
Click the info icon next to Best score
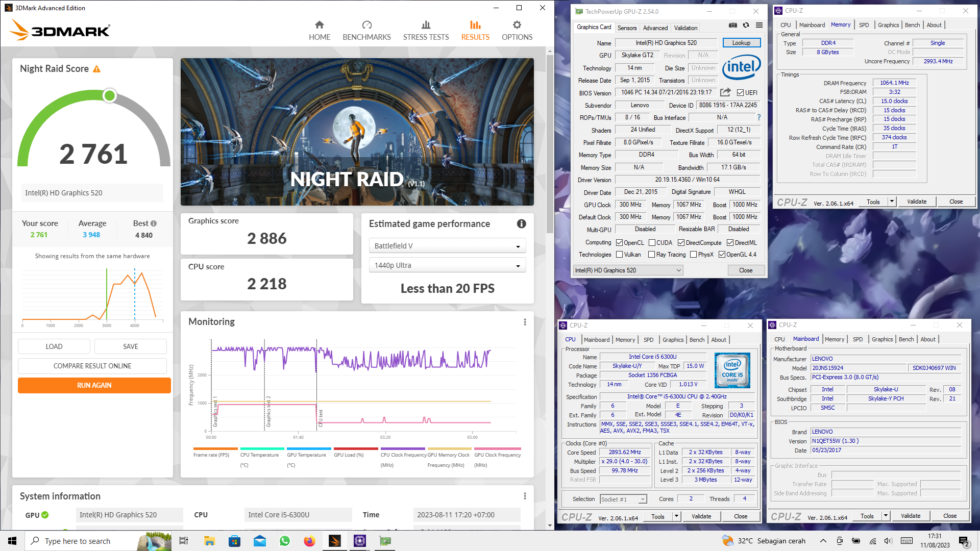154,223
